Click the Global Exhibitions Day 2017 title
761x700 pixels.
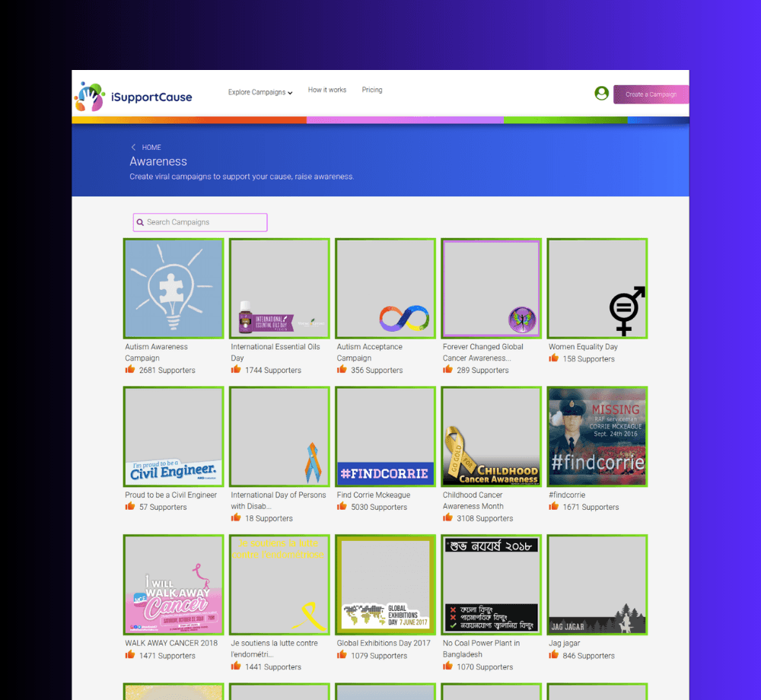384,643
